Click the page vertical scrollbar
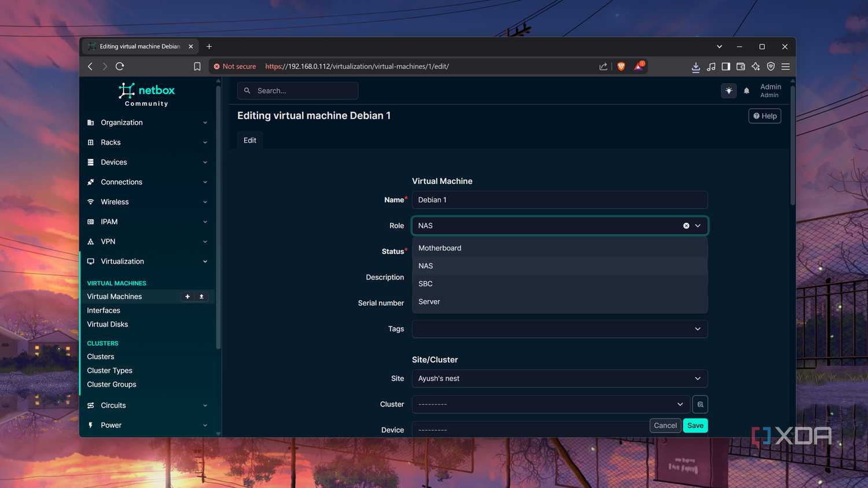Image resolution: width=868 pixels, height=488 pixels. tap(793, 145)
